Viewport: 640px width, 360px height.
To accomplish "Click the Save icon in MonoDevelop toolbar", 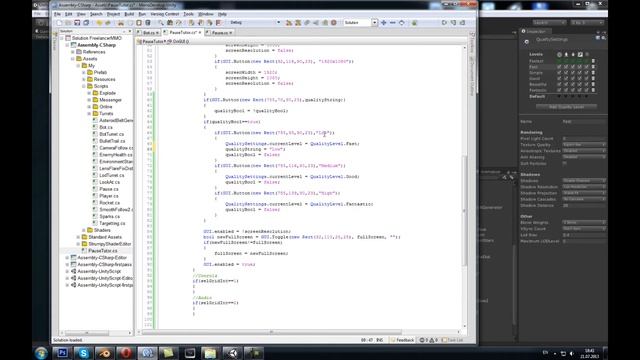I will 77,23.
